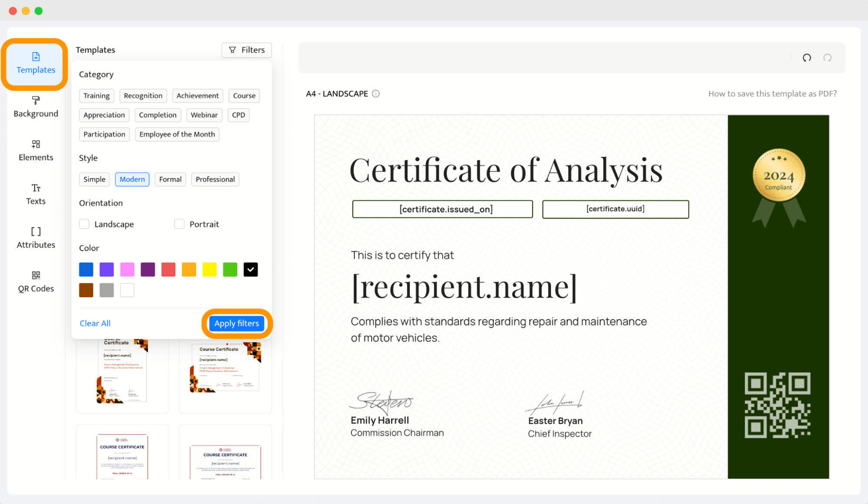Viewport: 868px width, 504px height.
Task: Open the Elements sidebar tab
Action: coord(36,150)
